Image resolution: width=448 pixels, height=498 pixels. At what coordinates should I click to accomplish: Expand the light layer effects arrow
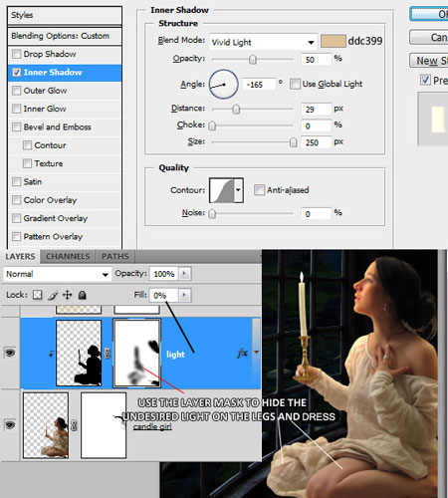coord(256,353)
